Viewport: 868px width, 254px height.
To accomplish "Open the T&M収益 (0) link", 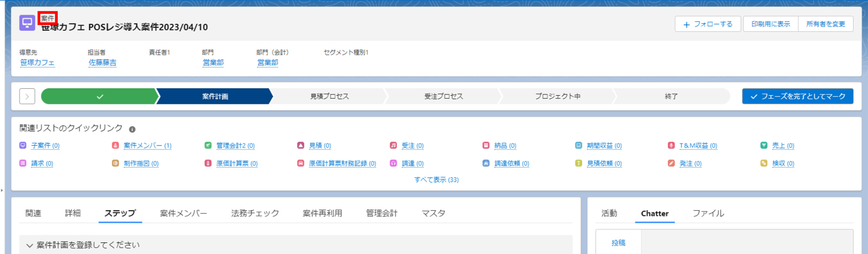I will tap(698, 145).
